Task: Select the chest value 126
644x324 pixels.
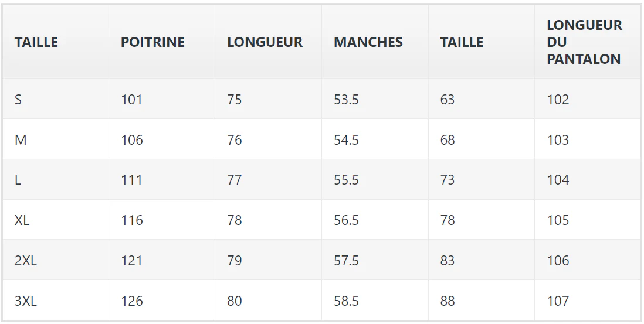Action: (132, 301)
